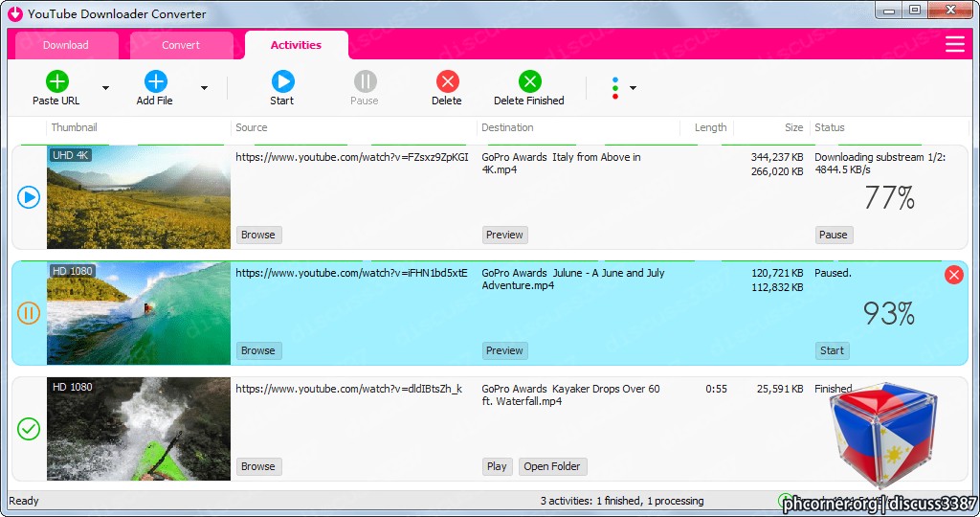Viewport: 980px width, 517px height.
Task: Open Folder for the Kayaker video
Action: (552, 466)
